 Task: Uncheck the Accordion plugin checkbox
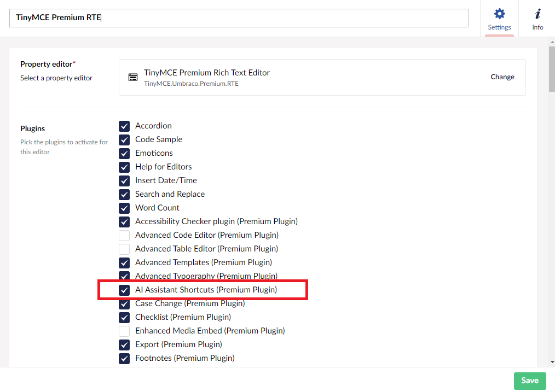click(x=124, y=126)
